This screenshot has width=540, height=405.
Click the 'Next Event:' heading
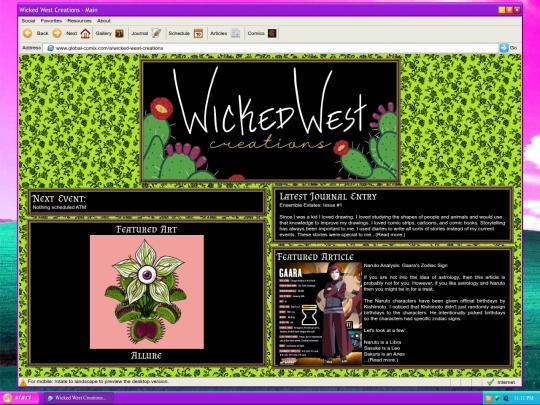point(59,198)
